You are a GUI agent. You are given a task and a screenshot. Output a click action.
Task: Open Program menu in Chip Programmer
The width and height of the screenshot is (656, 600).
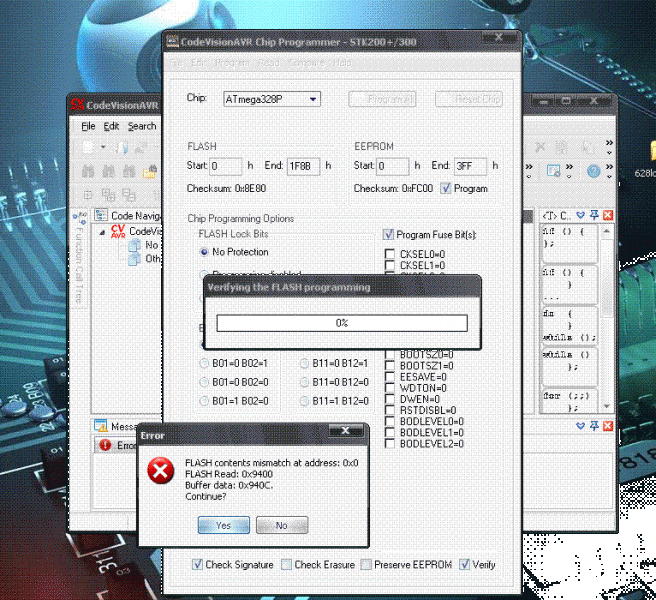pyautogui.click(x=232, y=63)
